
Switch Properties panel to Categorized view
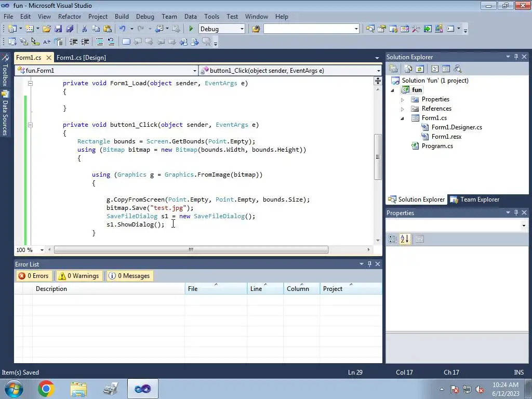[393, 239]
